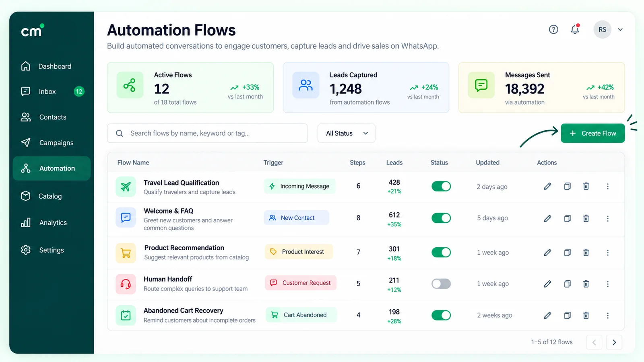Duplicate the Travel Lead Qualification flow
The width and height of the screenshot is (644, 362).
567,186
